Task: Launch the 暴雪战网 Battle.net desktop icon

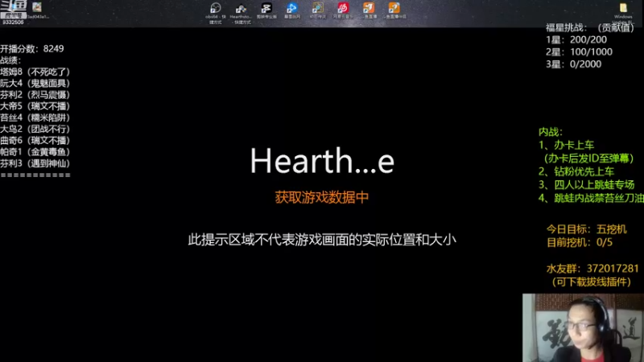Action: pyautogui.click(x=291, y=10)
